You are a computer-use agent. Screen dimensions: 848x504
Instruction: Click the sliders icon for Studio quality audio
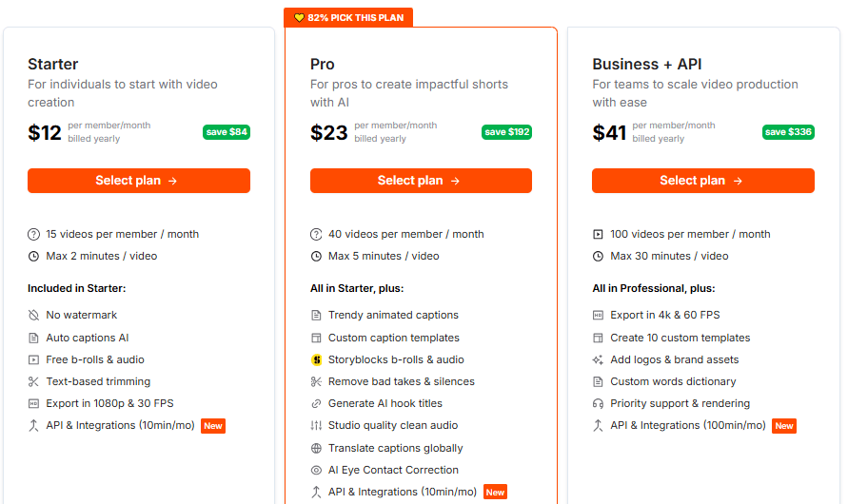coord(316,426)
